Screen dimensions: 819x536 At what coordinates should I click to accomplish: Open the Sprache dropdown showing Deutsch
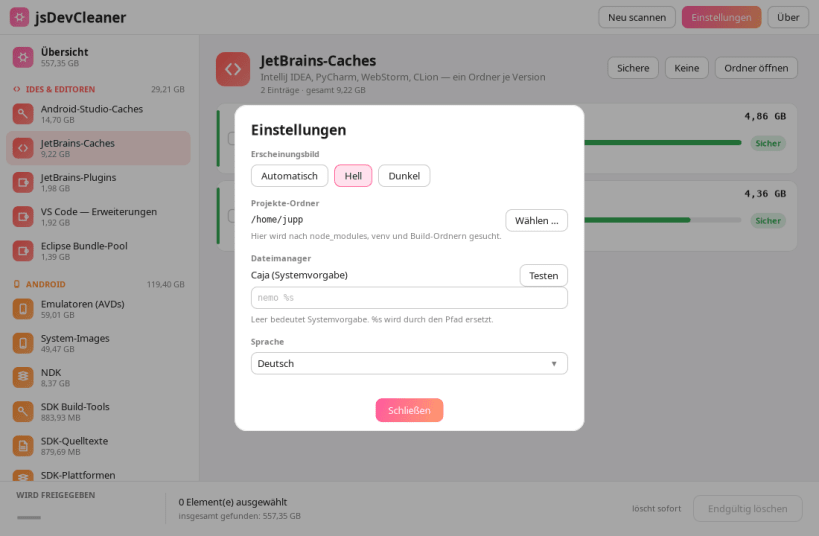[x=409, y=364]
